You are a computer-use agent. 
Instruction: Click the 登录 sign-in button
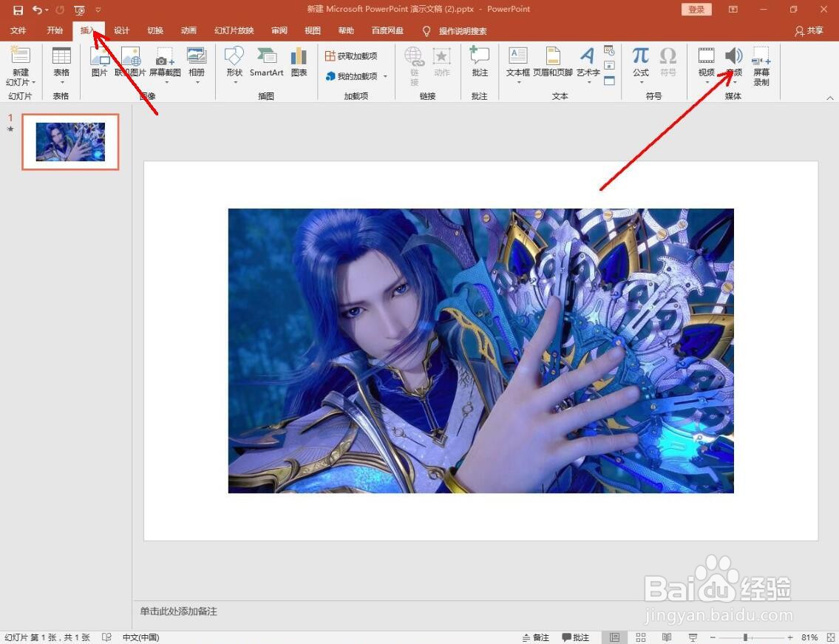pyautogui.click(x=696, y=10)
